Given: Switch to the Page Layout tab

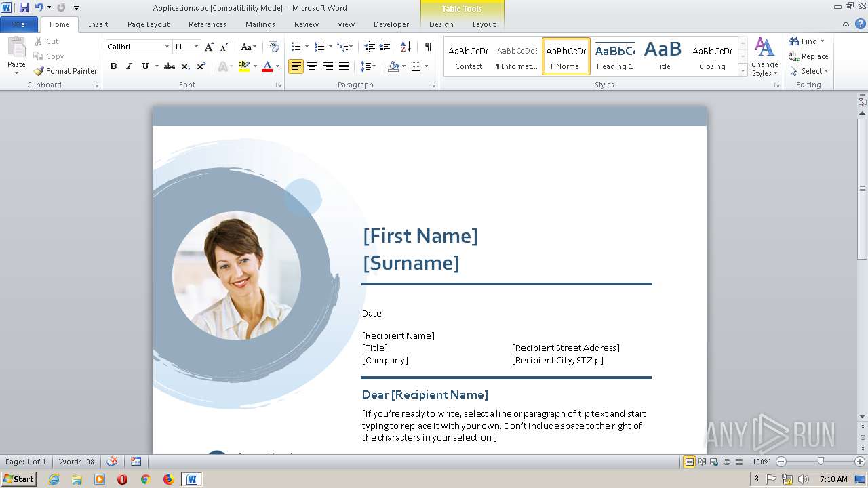Looking at the screenshot, I should point(149,24).
